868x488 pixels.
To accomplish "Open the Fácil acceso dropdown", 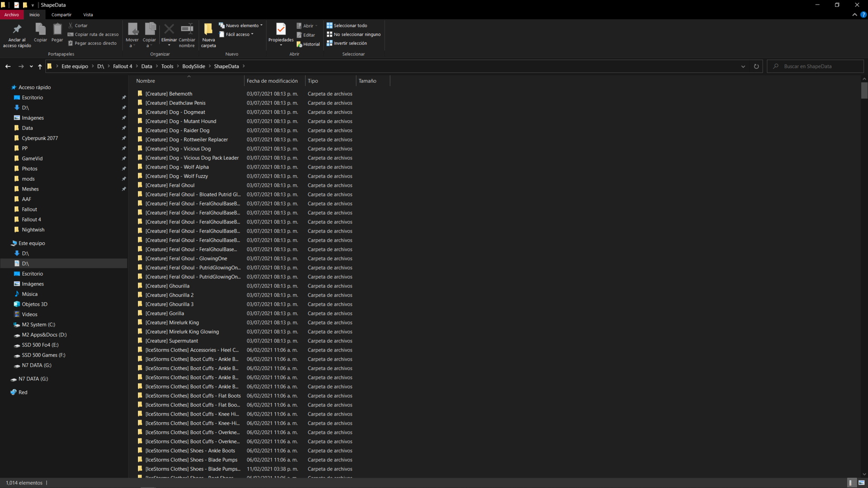I will tap(236, 34).
